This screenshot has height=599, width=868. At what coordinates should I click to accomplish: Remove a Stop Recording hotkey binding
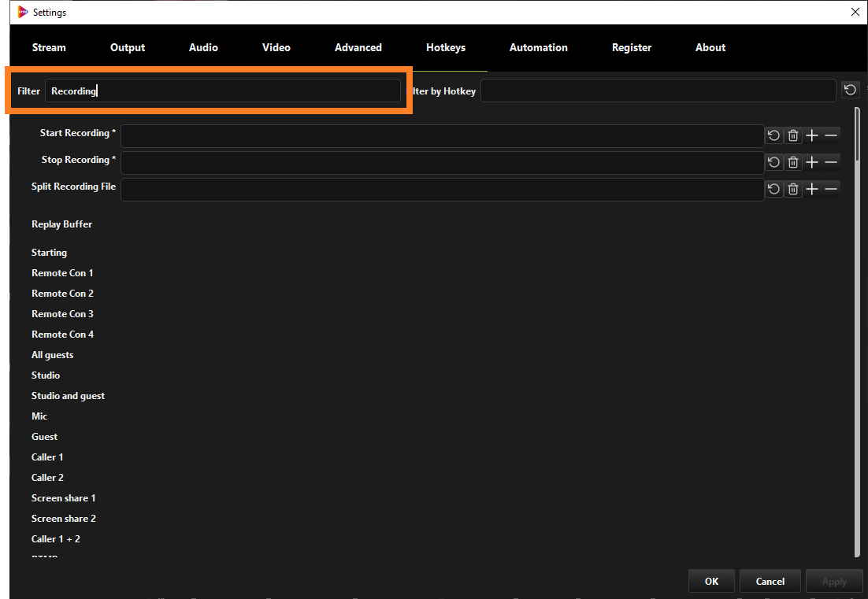pyautogui.click(x=830, y=162)
